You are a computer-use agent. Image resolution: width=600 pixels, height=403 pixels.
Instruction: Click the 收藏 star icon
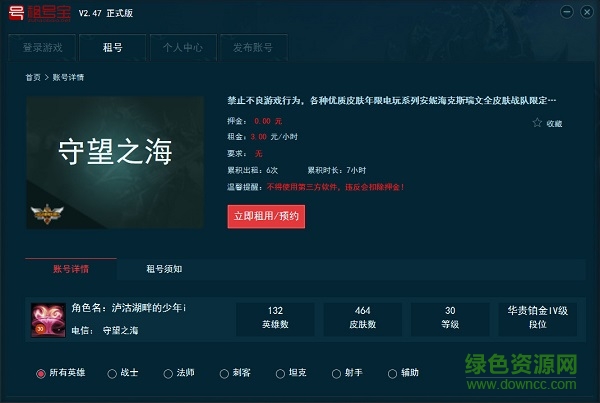537,123
